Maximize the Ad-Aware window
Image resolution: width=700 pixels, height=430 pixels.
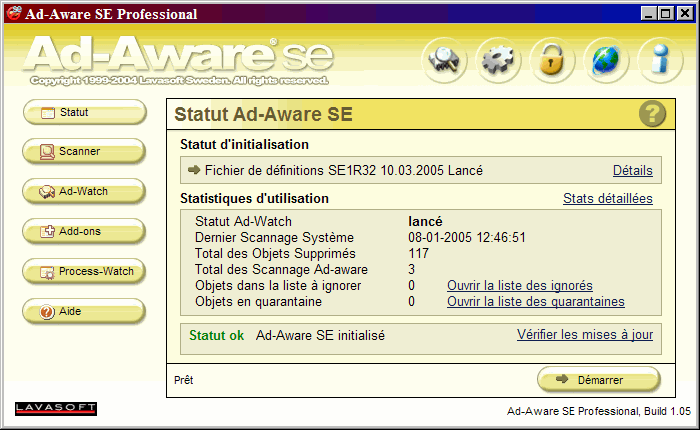tap(665, 13)
